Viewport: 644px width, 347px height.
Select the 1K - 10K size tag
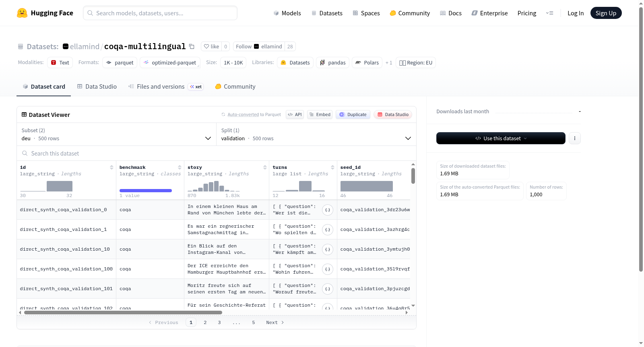click(x=233, y=62)
